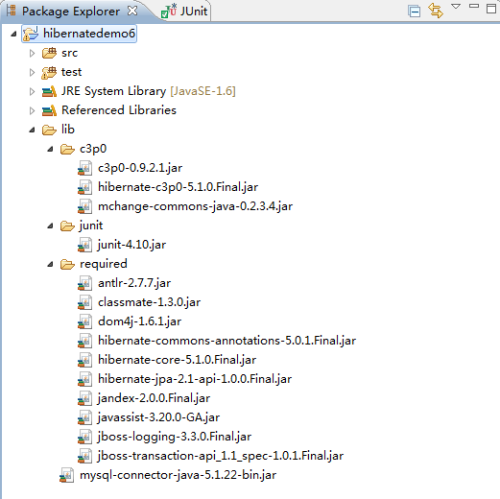The width and height of the screenshot is (500, 499).
Task: Click jar icon of antlr-2.7.7.jar
Action: point(85,283)
